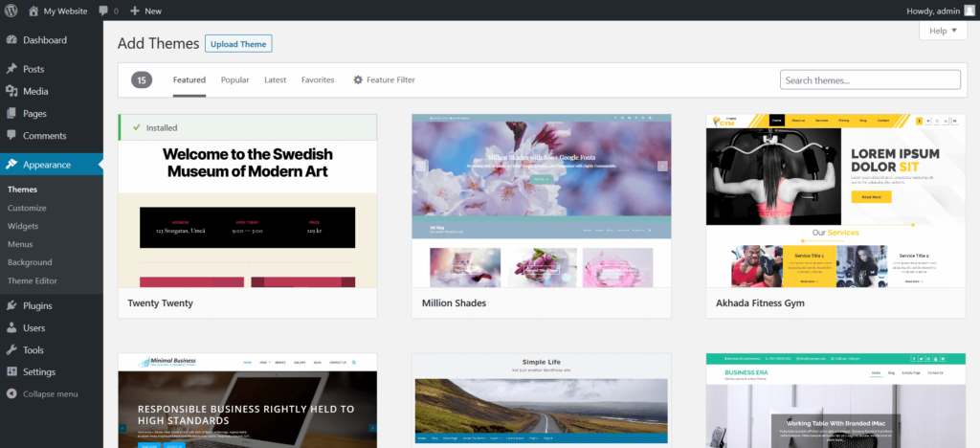This screenshot has height=448, width=980.
Task: Click the Media icon in sidebar
Action: coord(11,91)
